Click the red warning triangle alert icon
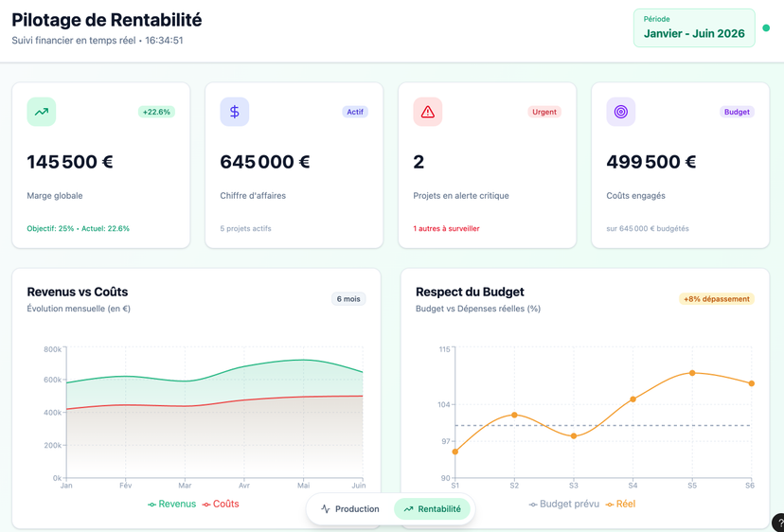The width and height of the screenshot is (784, 532). point(428,112)
